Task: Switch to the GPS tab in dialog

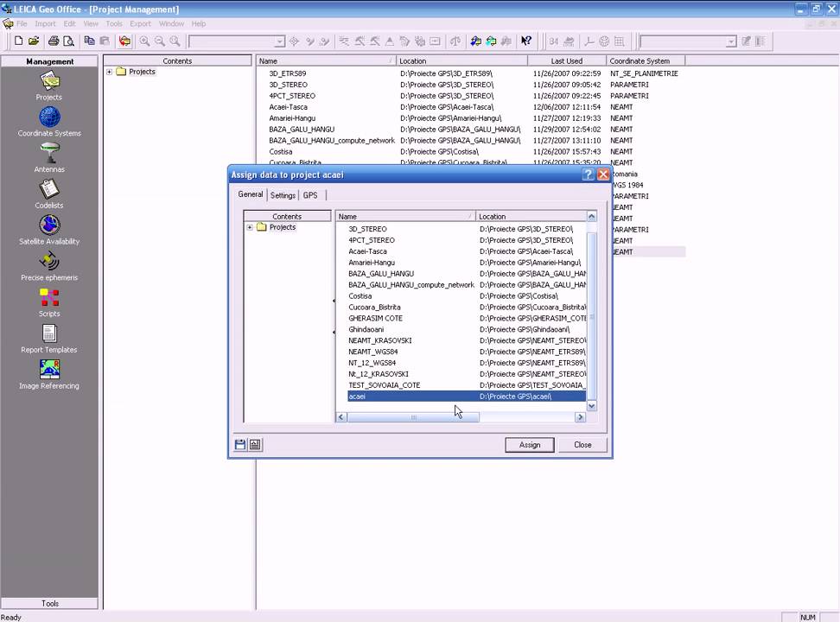Action: click(310, 195)
